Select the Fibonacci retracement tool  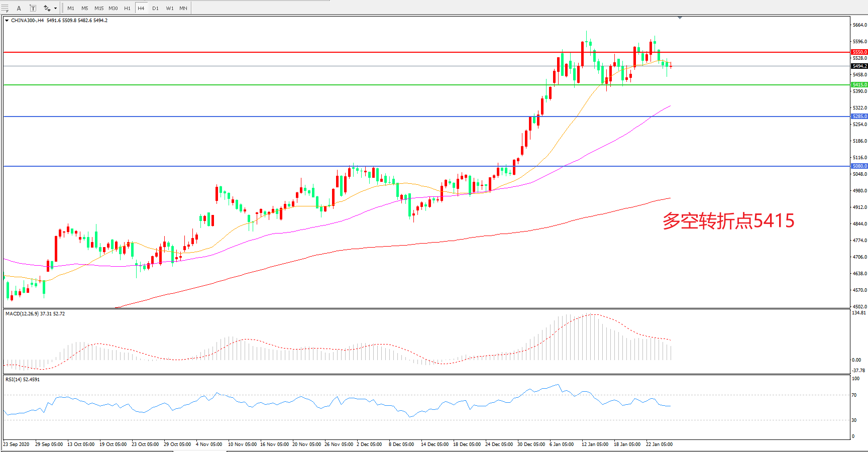(5, 8)
